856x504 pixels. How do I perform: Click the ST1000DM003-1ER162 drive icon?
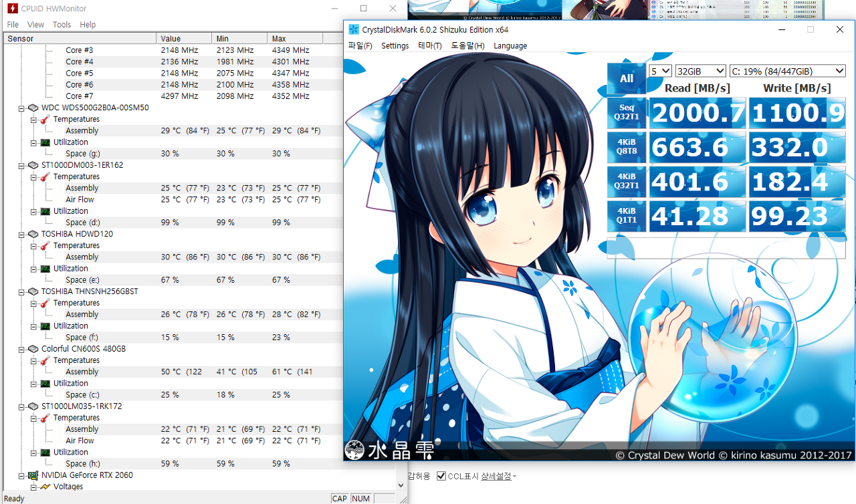(33, 165)
